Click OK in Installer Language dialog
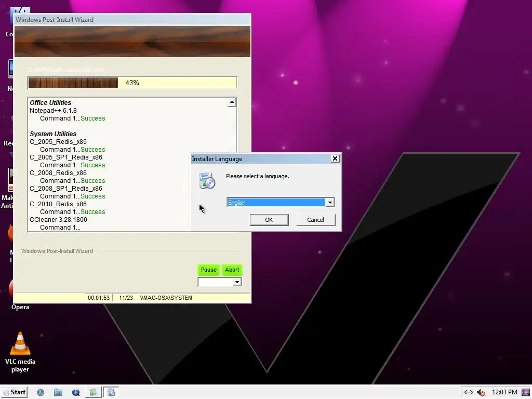The width and height of the screenshot is (532, 399). [x=269, y=220]
